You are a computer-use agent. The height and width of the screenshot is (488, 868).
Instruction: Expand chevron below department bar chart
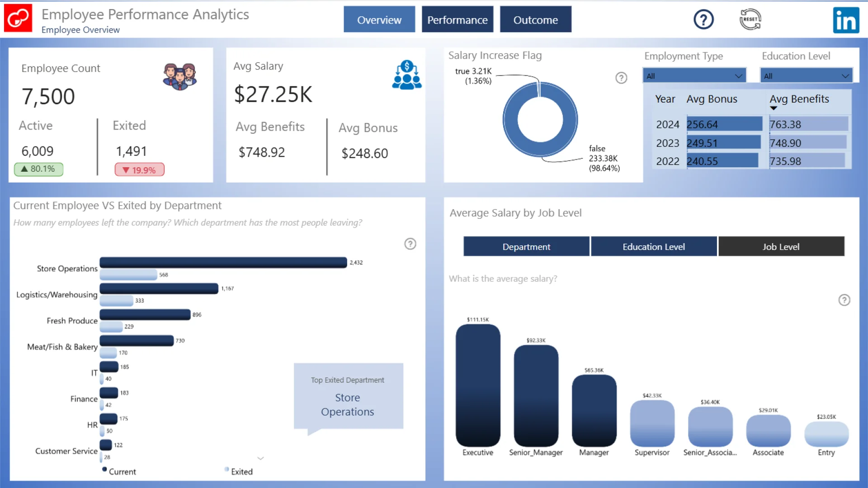(x=260, y=458)
